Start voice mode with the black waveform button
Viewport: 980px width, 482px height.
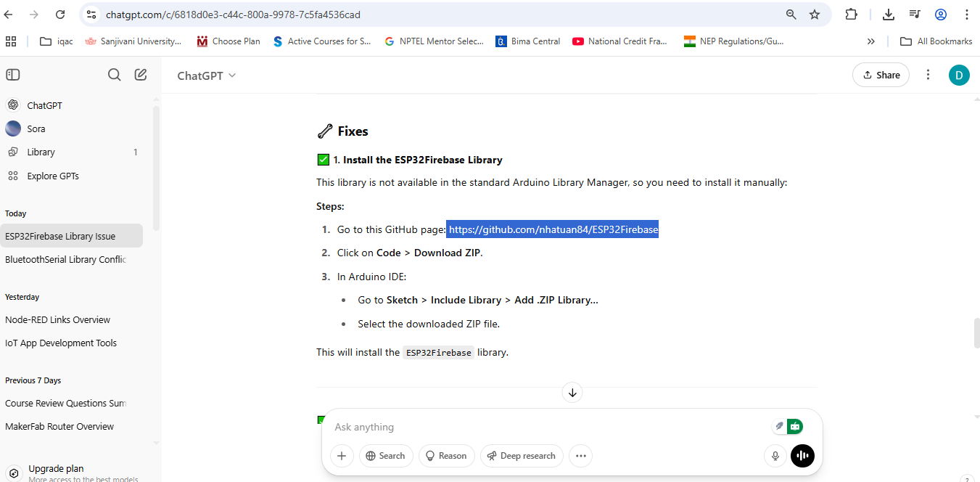point(802,456)
